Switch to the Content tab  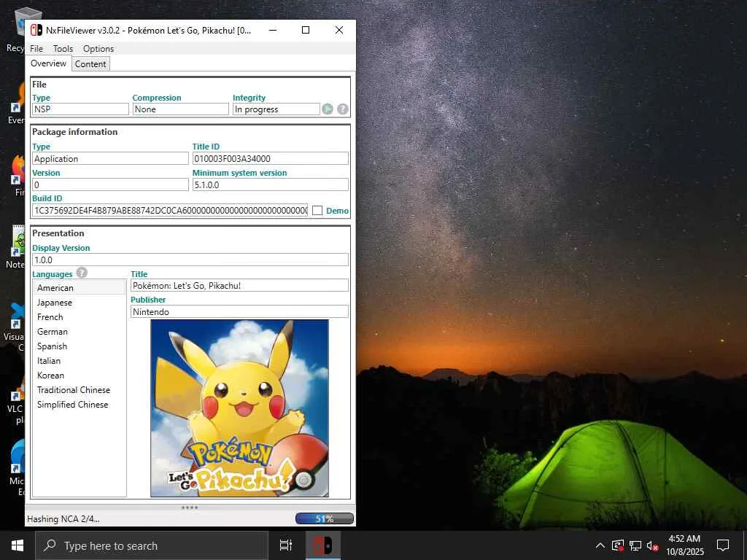(90, 64)
